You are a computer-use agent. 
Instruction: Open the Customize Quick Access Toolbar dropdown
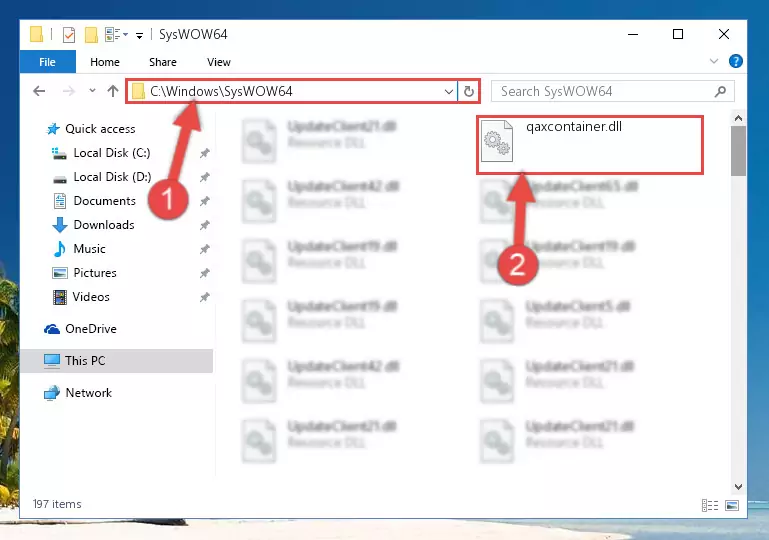[x=139, y=35]
